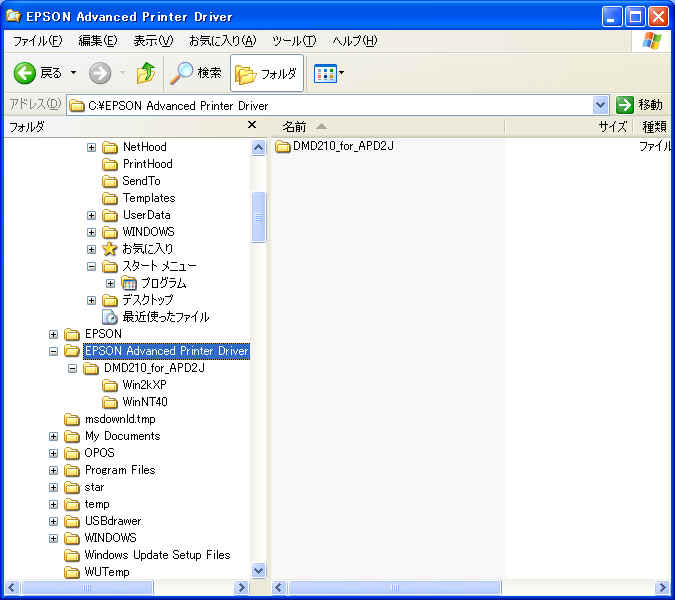Select the PrintHood folder icon
The height and width of the screenshot is (600, 675).
(x=110, y=164)
